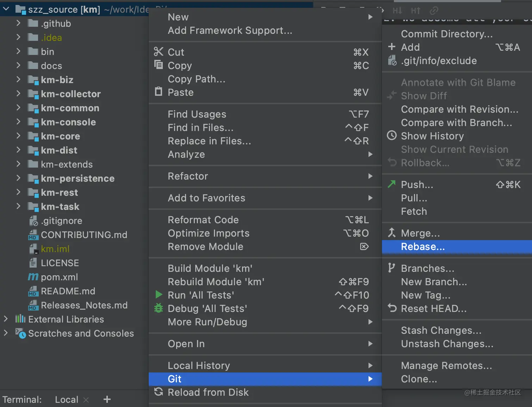This screenshot has height=407, width=532.
Task: Click the green Push arrow icon
Action: (x=392, y=184)
